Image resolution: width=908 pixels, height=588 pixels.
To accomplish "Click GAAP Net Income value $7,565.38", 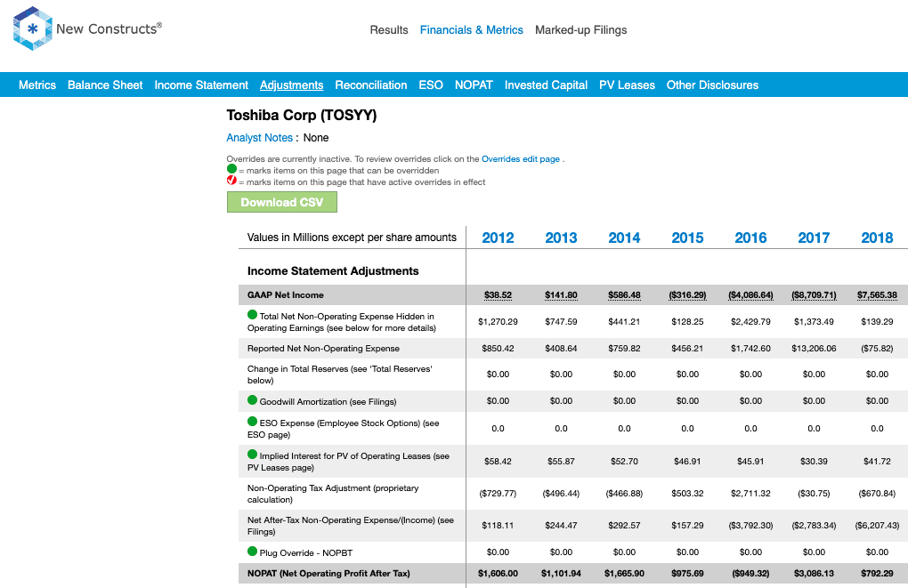I will click(x=877, y=295).
